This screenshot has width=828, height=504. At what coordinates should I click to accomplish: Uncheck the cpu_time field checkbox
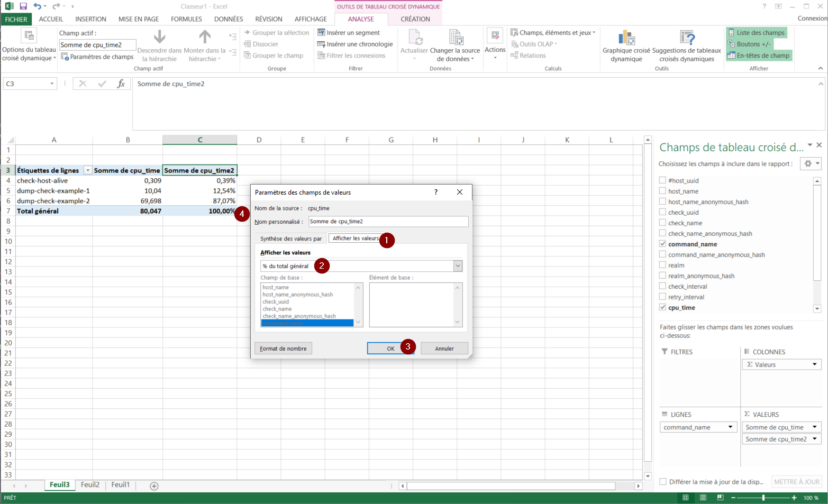pyautogui.click(x=662, y=307)
